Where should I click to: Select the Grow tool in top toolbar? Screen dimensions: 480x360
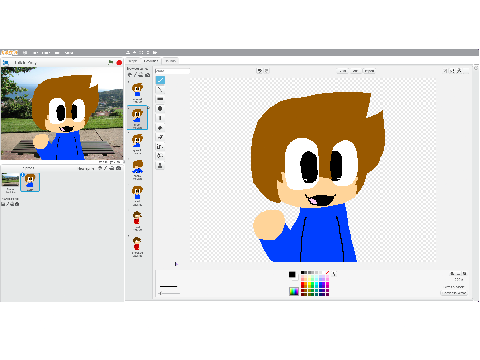pos(141,52)
